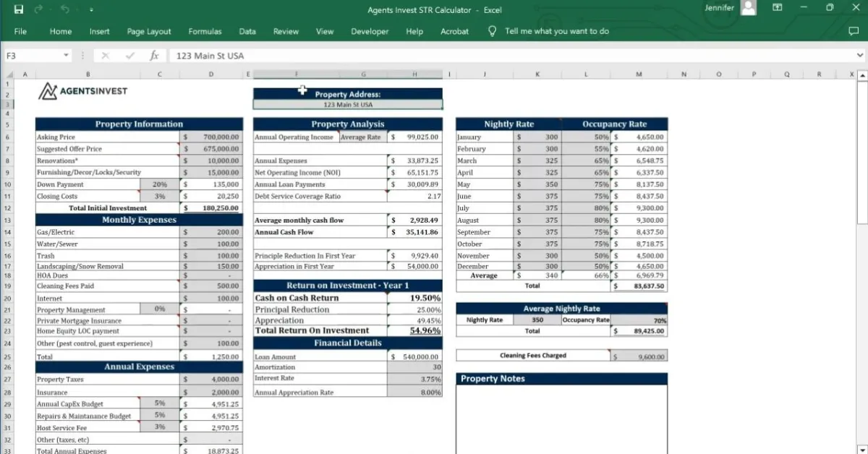The image size is (868, 454).
Task: Select the July occupancy rate 80% cell
Action: [587, 208]
